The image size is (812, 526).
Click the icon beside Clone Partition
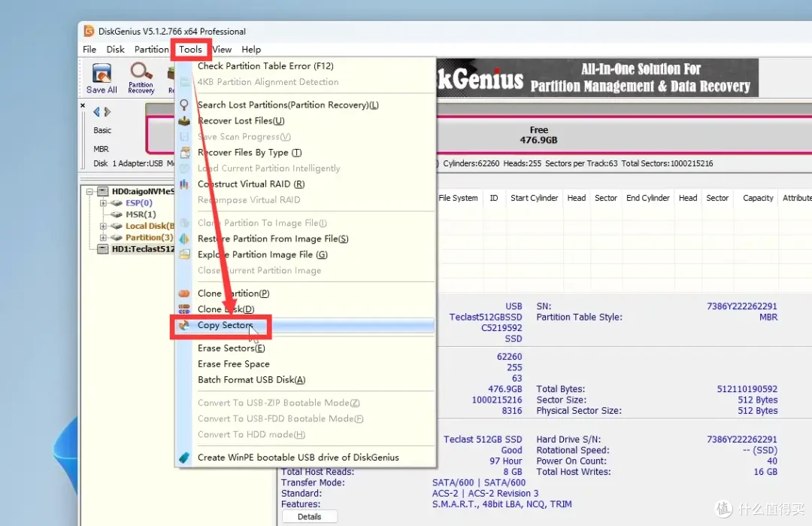point(184,293)
